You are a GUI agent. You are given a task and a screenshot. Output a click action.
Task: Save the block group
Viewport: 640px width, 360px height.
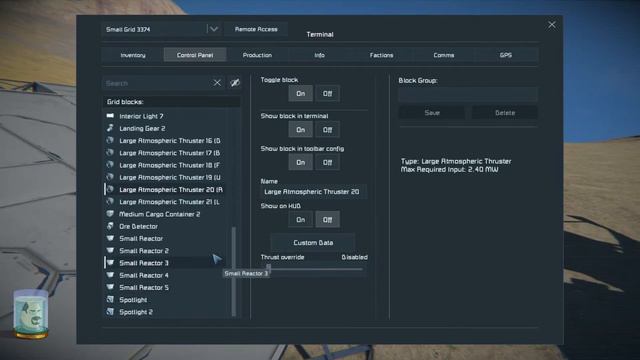click(432, 113)
